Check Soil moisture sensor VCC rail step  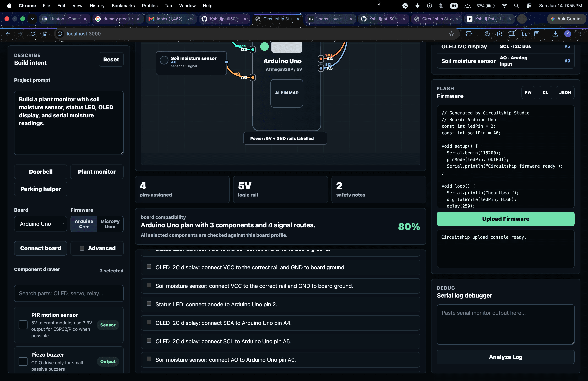(149, 285)
